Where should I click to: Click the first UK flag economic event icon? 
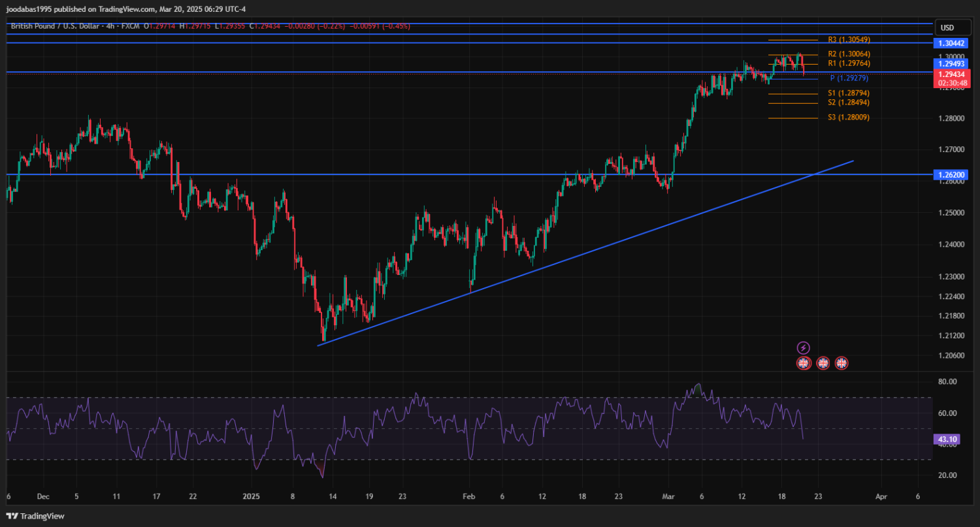coord(804,362)
